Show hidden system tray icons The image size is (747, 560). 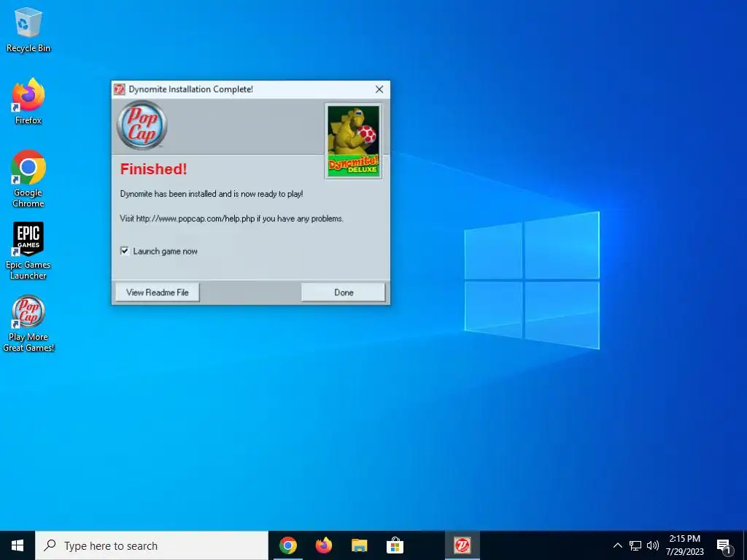(617, 545)
